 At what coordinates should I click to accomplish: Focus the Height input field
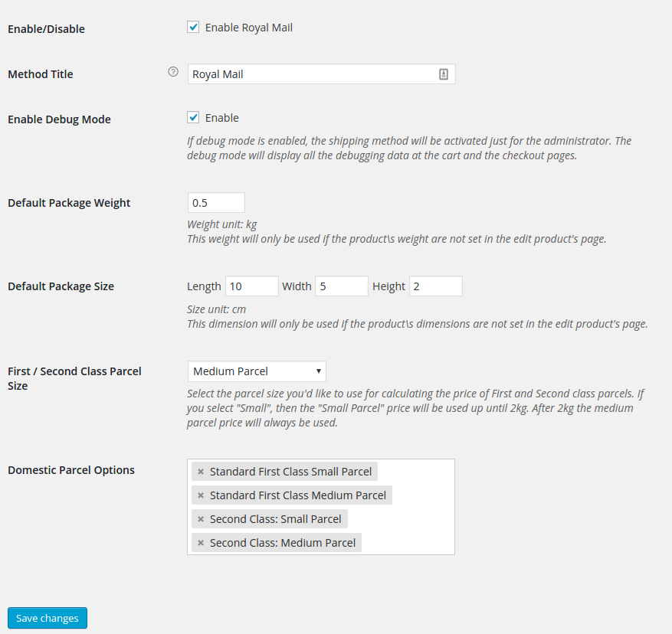(436, 286)
